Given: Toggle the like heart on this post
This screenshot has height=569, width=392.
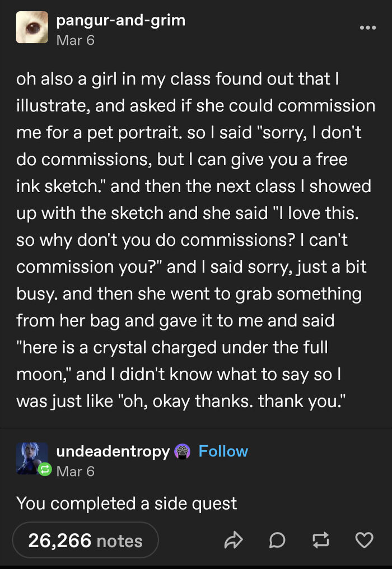Looking at the screenshot, I should 364,540.
